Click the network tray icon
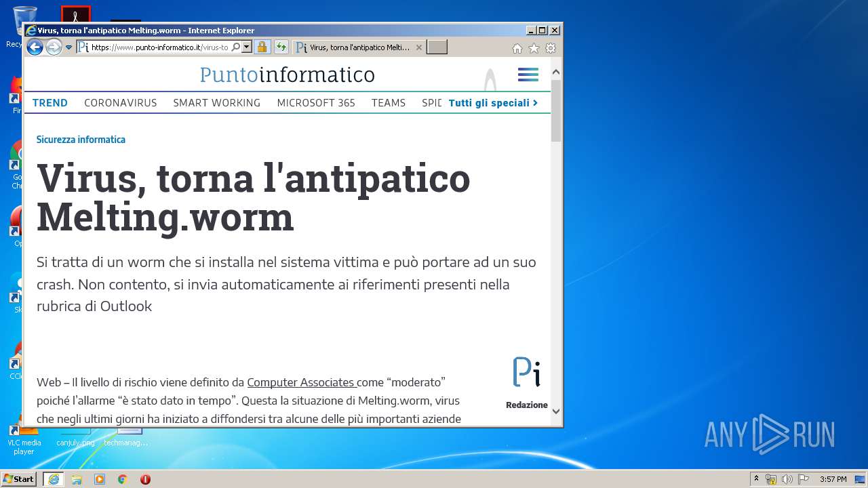 tap(771, 479)
